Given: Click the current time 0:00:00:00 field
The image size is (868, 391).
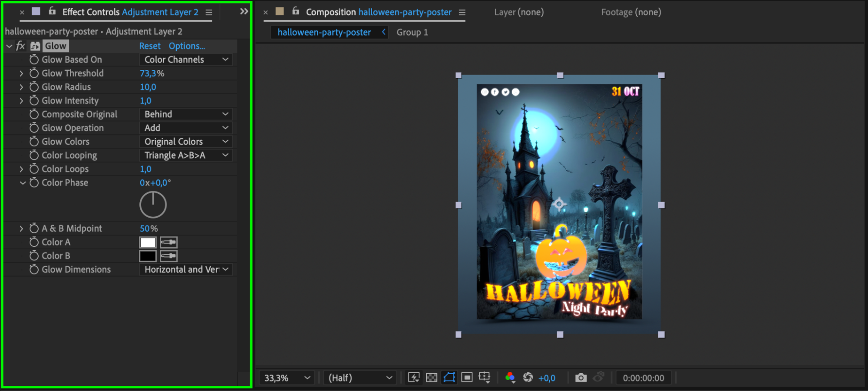Looking at the screenshot, I should [x=643, y=378].
